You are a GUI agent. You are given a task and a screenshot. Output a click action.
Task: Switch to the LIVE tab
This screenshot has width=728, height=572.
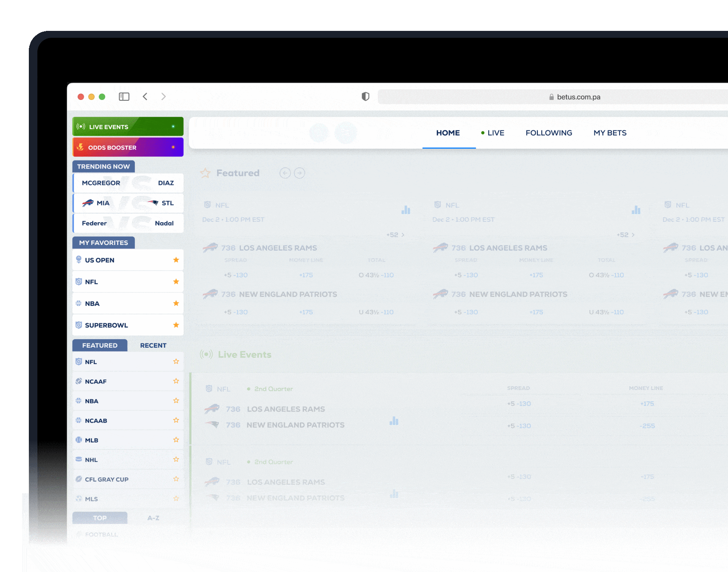click(492, 133)
